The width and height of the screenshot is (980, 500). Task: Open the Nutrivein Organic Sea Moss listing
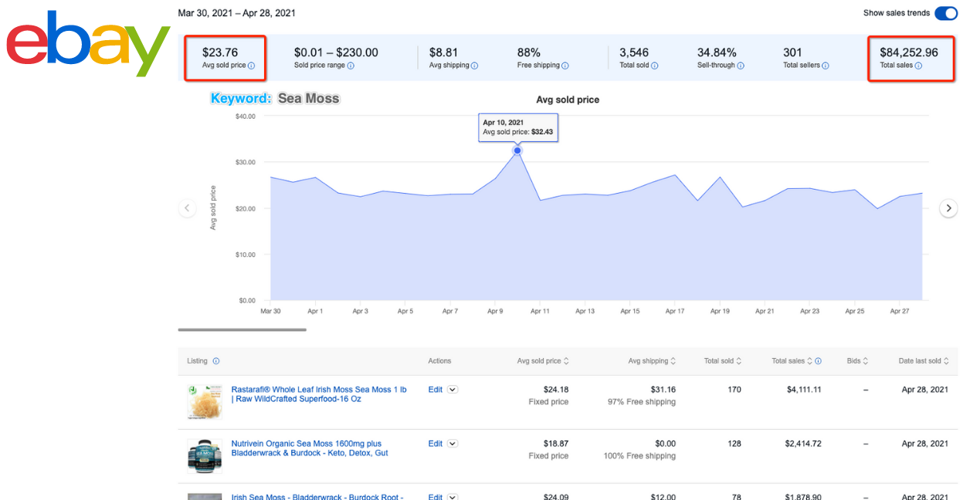point(310,448)
